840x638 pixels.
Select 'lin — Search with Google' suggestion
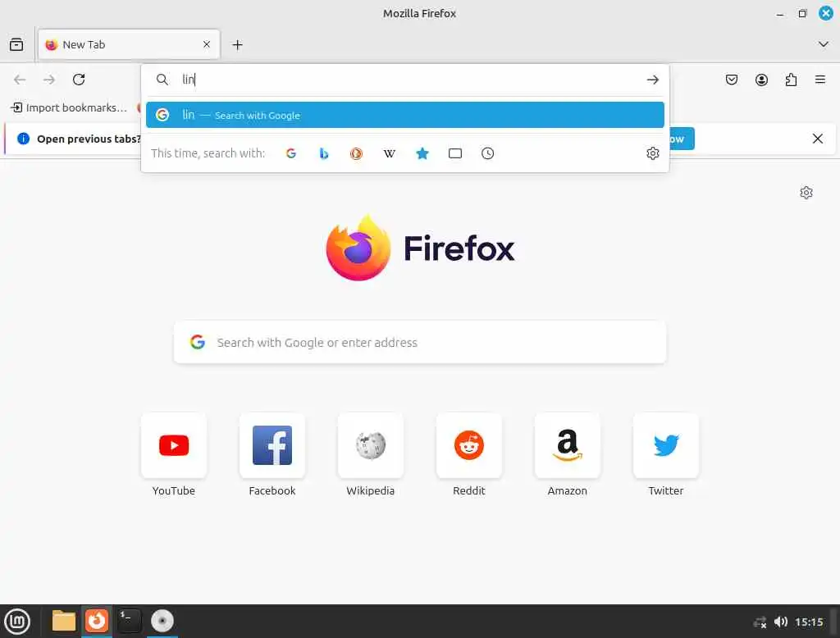405,115
